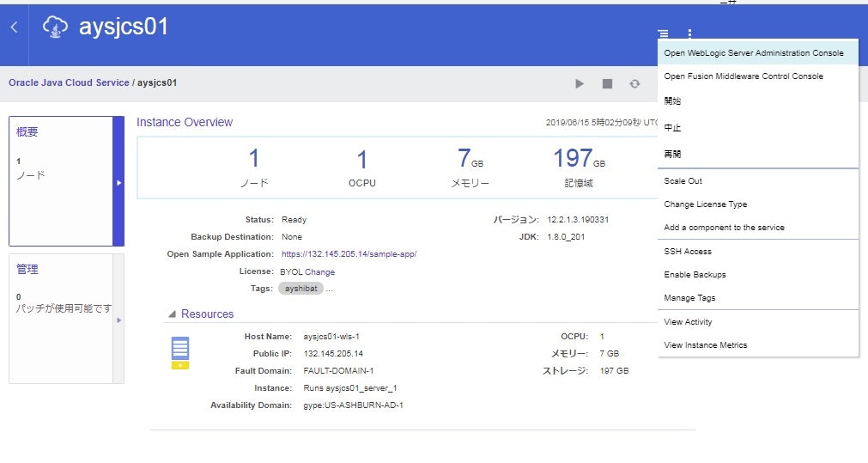This screenshot has width=868, height=463.
Task: Select Manage Tags menu entry
Action: pyautogui.click(x=758, y=298)
